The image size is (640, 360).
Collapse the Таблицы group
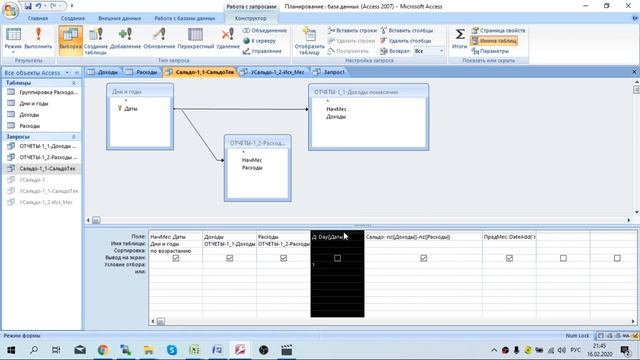[74, 83]
